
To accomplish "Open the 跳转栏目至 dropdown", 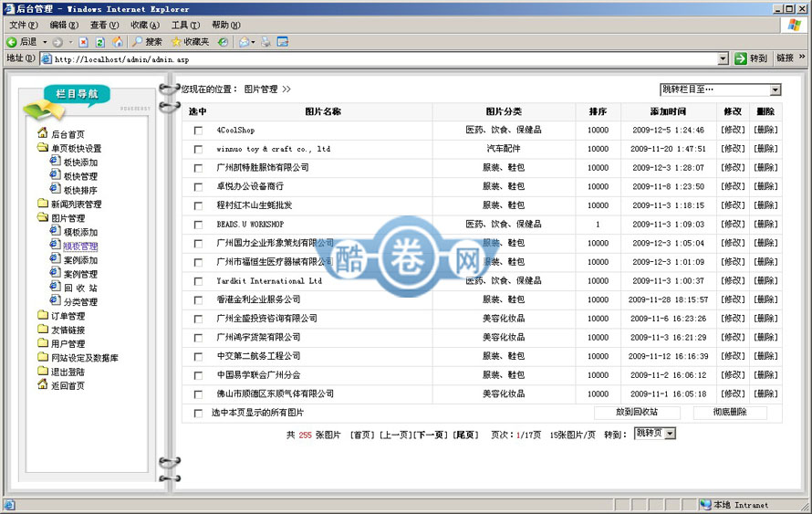I will [721, 89].
